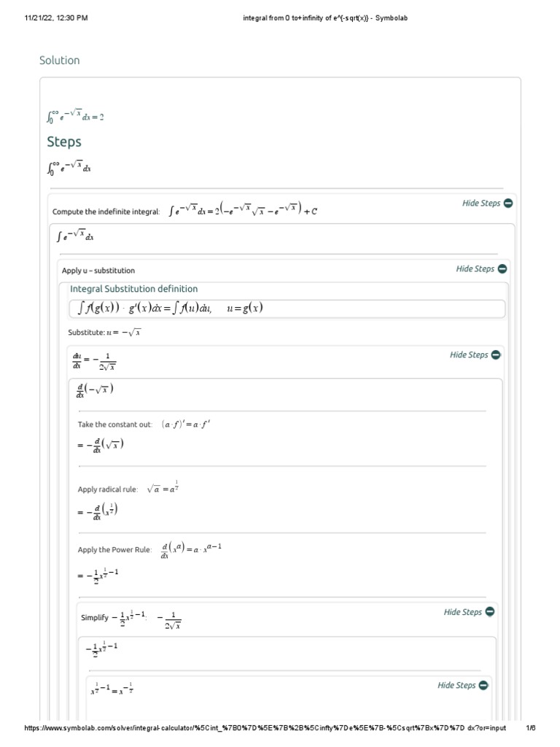Click Hide Steps text for the x^(1/2-1) exponent step

456,686
